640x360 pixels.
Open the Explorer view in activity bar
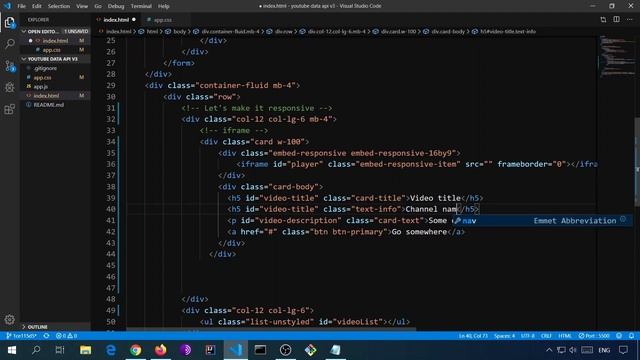pos(9,22)
